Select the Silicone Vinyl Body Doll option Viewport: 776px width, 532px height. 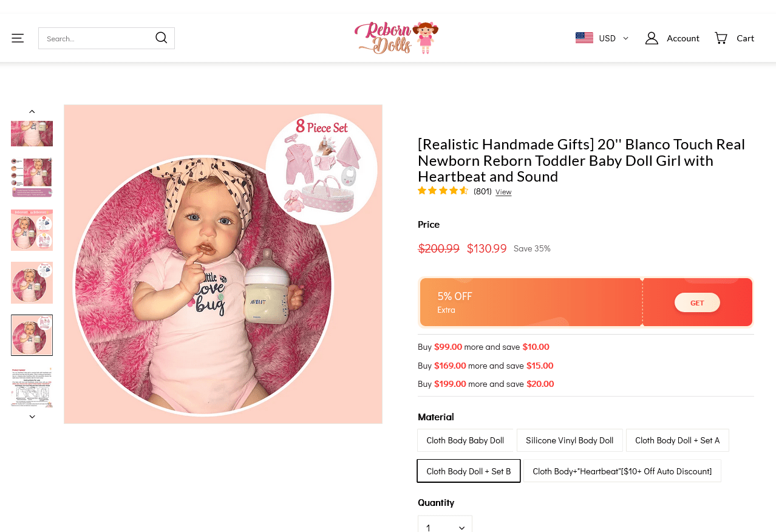(570, 440)
